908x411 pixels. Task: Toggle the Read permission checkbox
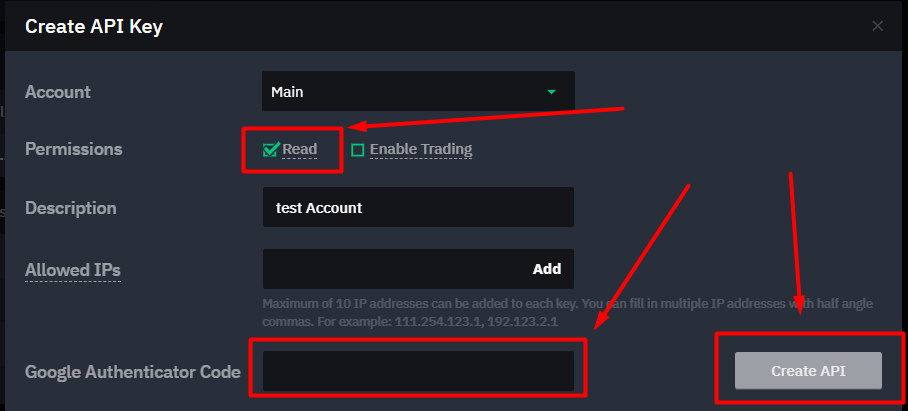(270, 150)
